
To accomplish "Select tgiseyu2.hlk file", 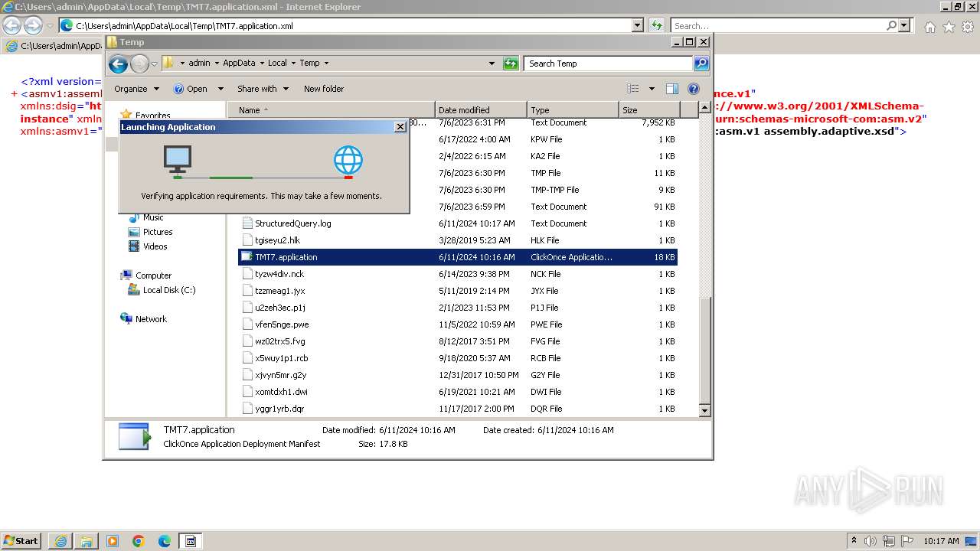I will click(x=458, y=240).
